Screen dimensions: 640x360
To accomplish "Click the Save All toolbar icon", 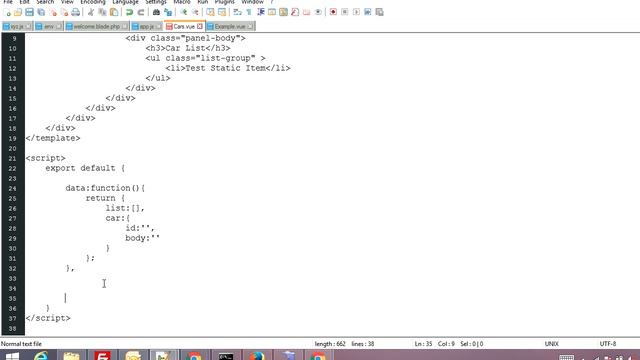I will (41, 12).
